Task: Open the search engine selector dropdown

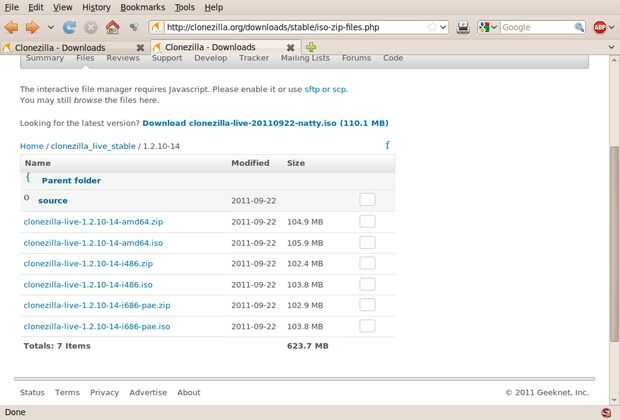Action: pos(488,27)
